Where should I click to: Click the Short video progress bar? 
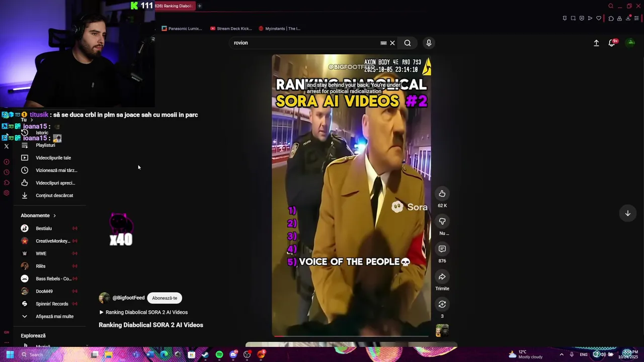tap(351, 336)
